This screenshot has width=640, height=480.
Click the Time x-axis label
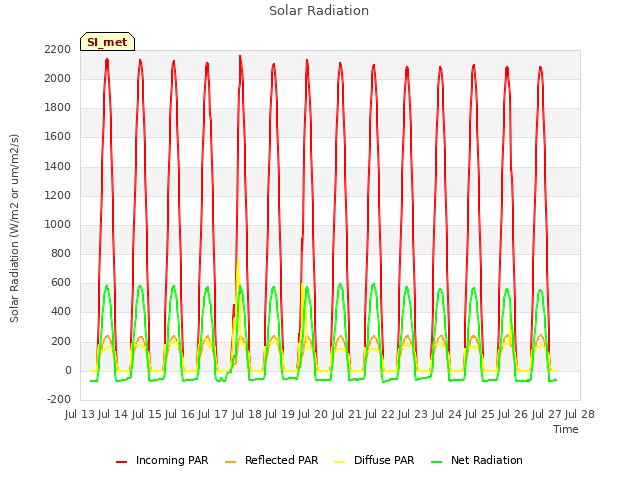(566, 429)
